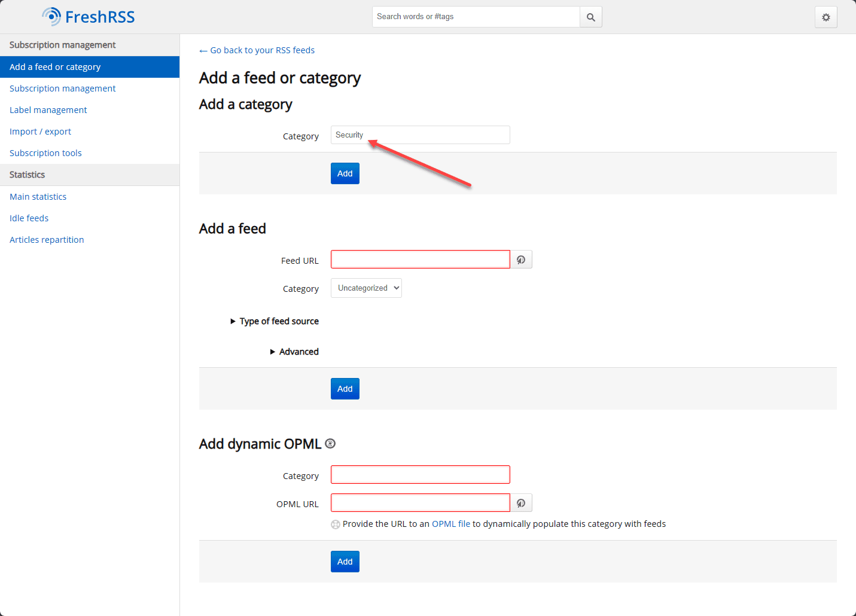
Task: Click the help icon before OPML hint text
Action: click(336, 524)
